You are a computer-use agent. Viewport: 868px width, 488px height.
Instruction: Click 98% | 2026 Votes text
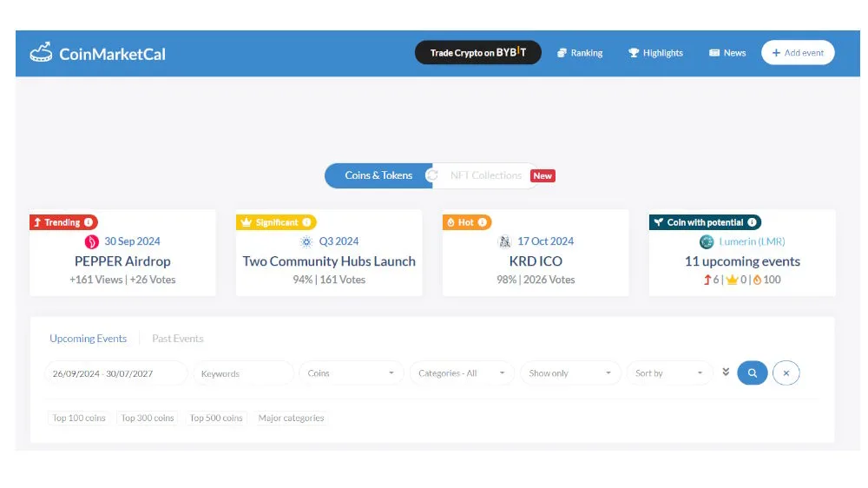[536, 280]
